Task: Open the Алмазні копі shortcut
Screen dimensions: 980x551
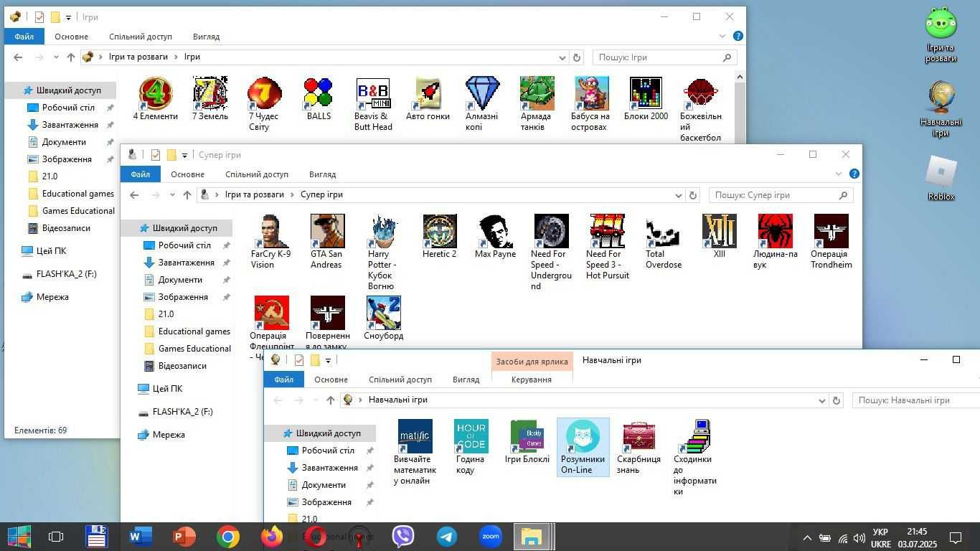Action: 482,105
